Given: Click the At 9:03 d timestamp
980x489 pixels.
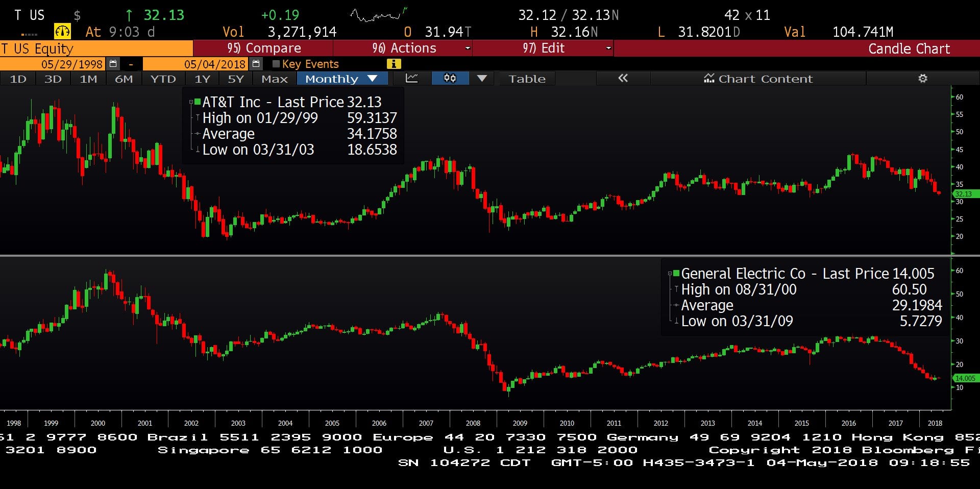Looking at the screenshot, I should tap(120, 32).
